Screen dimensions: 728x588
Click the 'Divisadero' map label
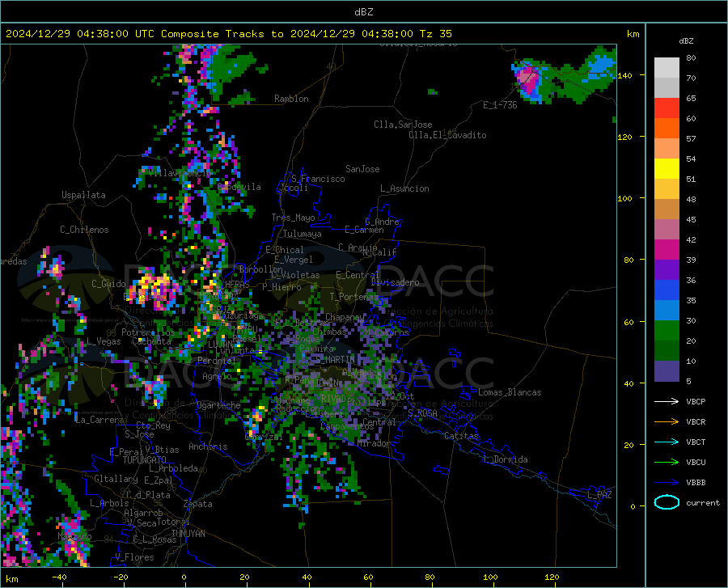395,282
